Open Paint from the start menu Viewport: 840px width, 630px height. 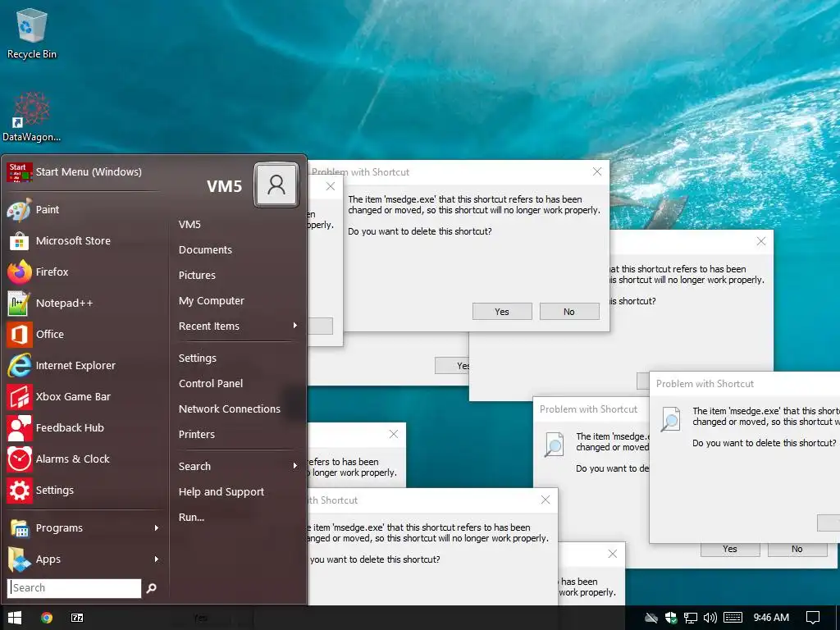(85, 210)
